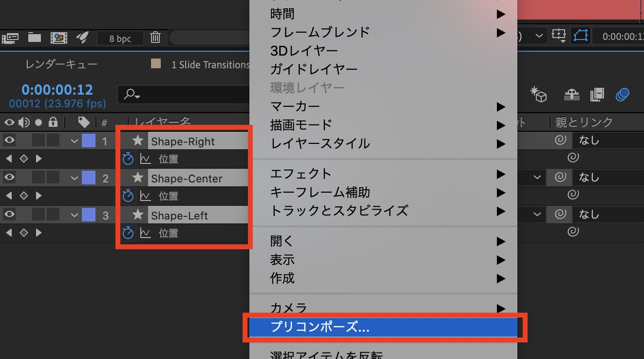Viewport: 644px width, 359px height.
Task: Click the star icon of Shape-Right layer
Action: click(138, 141)
